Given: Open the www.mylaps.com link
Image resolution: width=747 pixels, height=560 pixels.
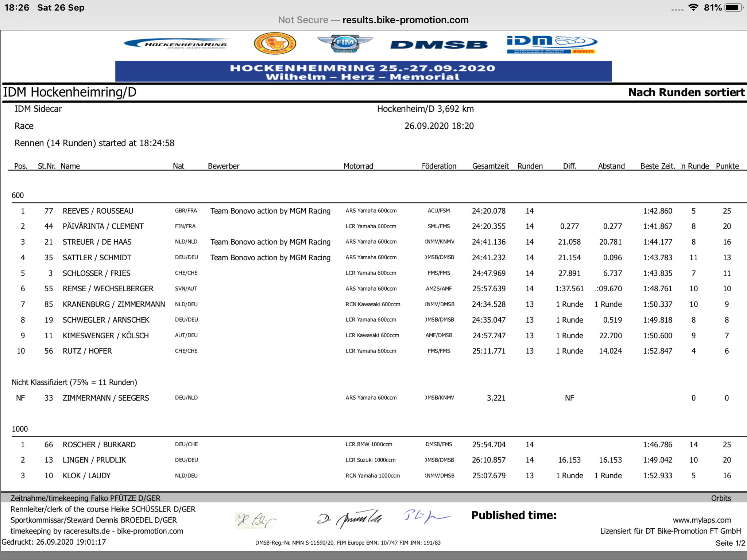Looking at the screenshot, I should [702, 520].
